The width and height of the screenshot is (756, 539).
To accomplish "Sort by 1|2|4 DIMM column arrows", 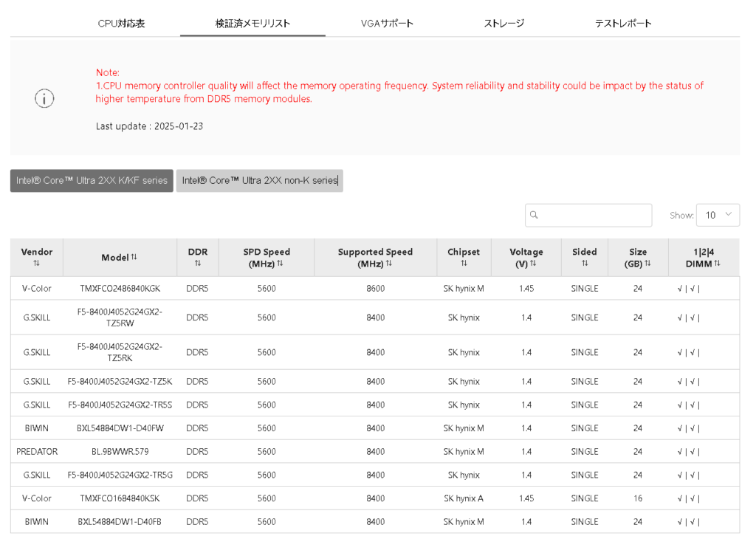I will pyautogui.click(x=718, y=264).
